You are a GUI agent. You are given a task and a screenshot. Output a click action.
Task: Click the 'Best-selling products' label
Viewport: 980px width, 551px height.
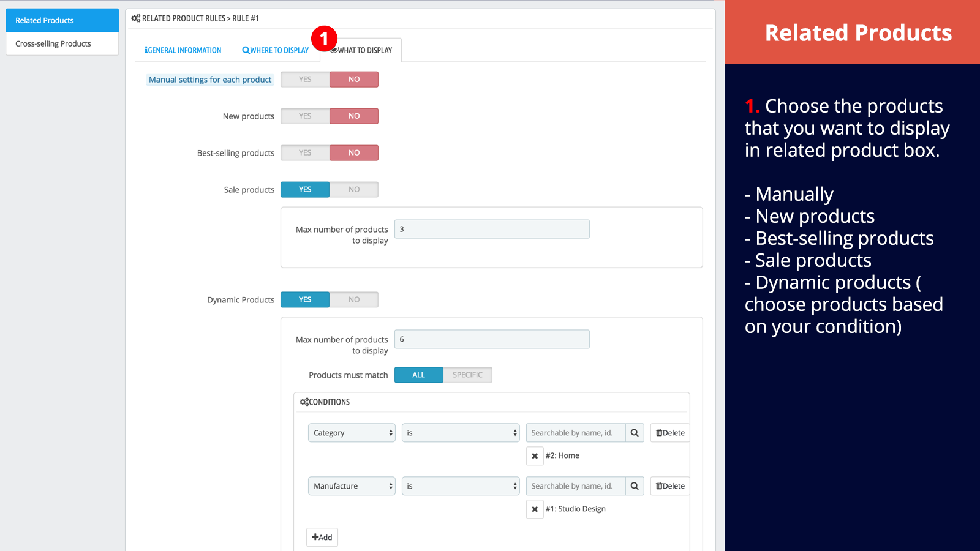coord(236,153)
